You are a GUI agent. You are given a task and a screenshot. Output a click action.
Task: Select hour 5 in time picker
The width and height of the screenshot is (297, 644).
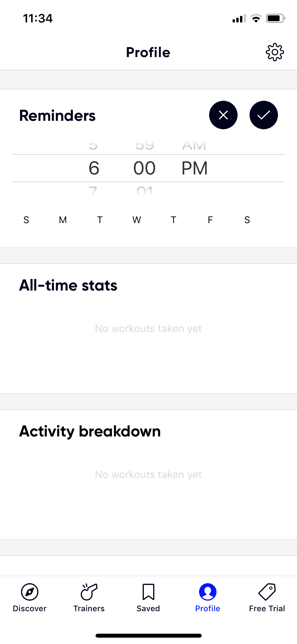pos(93,145)
